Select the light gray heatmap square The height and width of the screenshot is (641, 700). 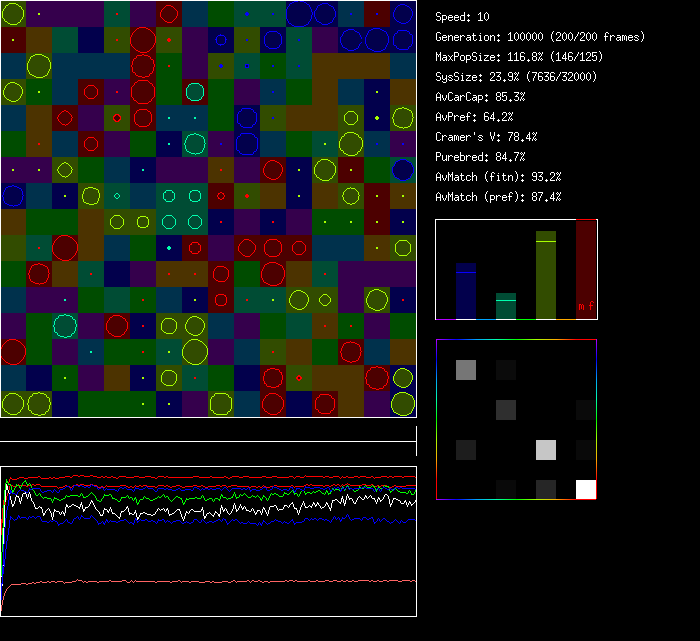coord(545,450)
